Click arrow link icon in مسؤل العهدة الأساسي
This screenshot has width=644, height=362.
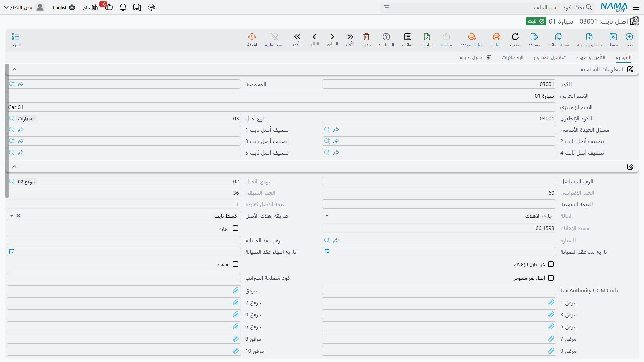tap(336, 130)
